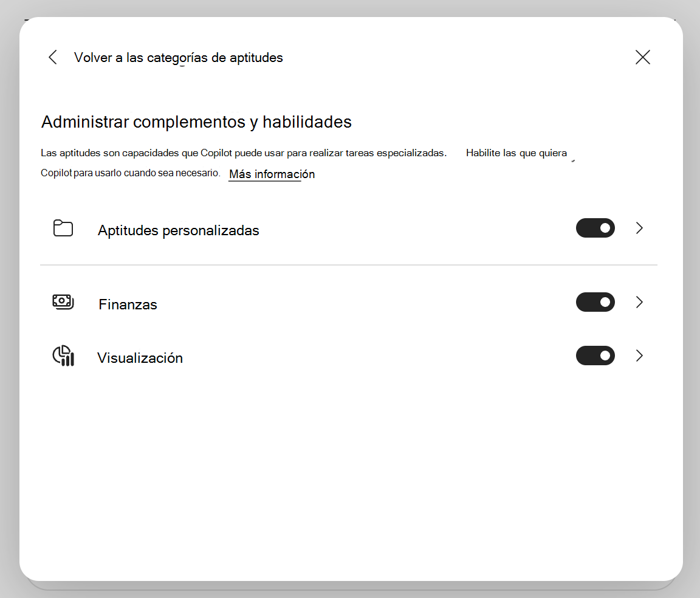Click the Visualización chart icon
The height and width of the screenshot is (598, 700).
[63, 356]
